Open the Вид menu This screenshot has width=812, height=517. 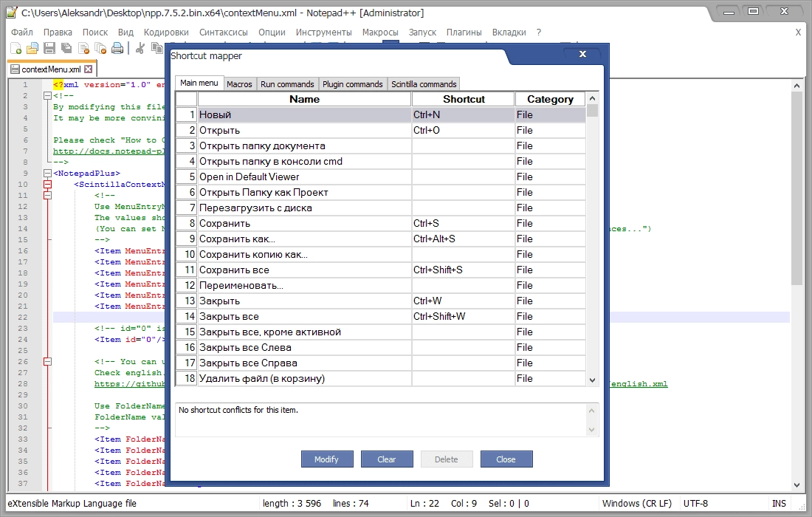[x=125, y=32]
